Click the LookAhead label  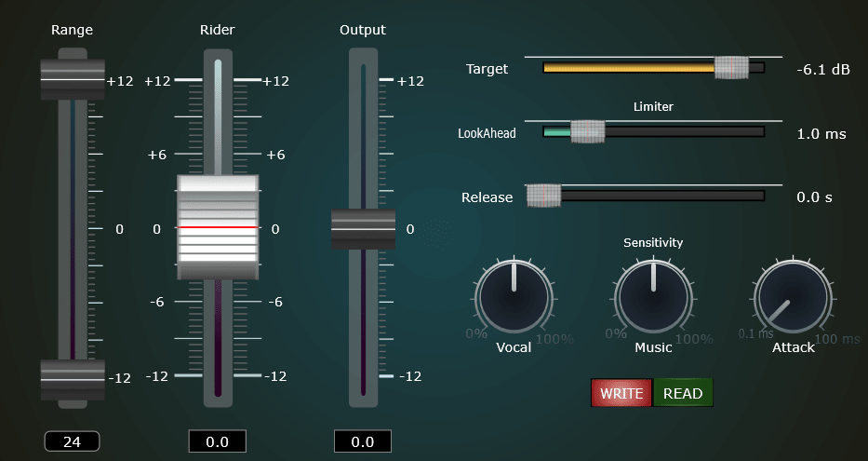487,133
